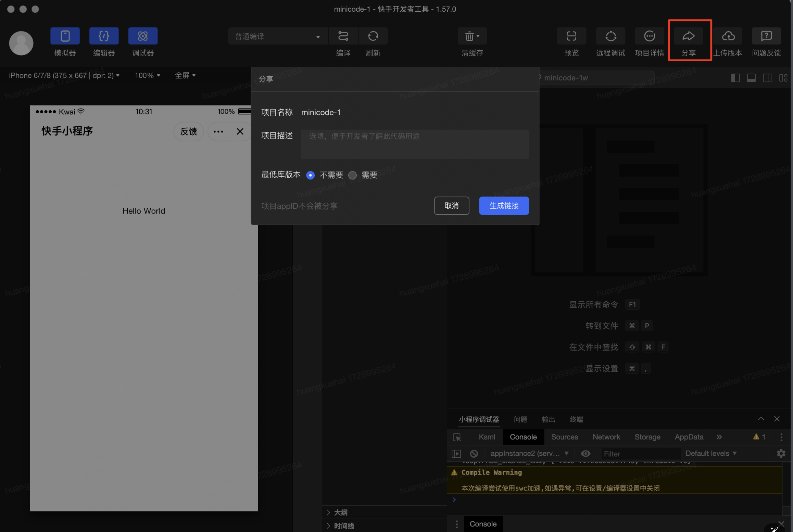Toggle the bottom panel layout icon
This screenshot has width=793, height=532.
(751, 78)
